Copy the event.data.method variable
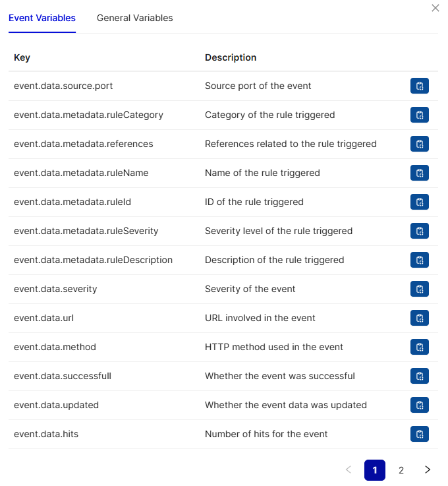Viewport: 448px width, 486px height. (x=420, y=347)
